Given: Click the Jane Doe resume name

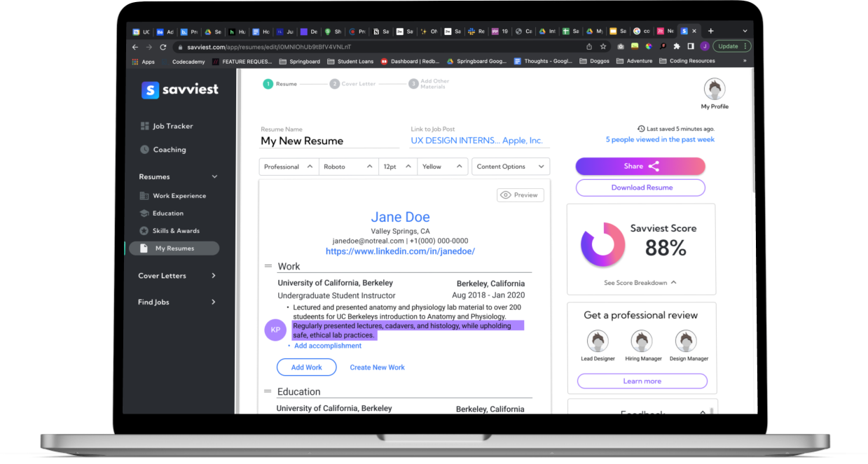Looking at the screenshot, I should click(401, 217).
